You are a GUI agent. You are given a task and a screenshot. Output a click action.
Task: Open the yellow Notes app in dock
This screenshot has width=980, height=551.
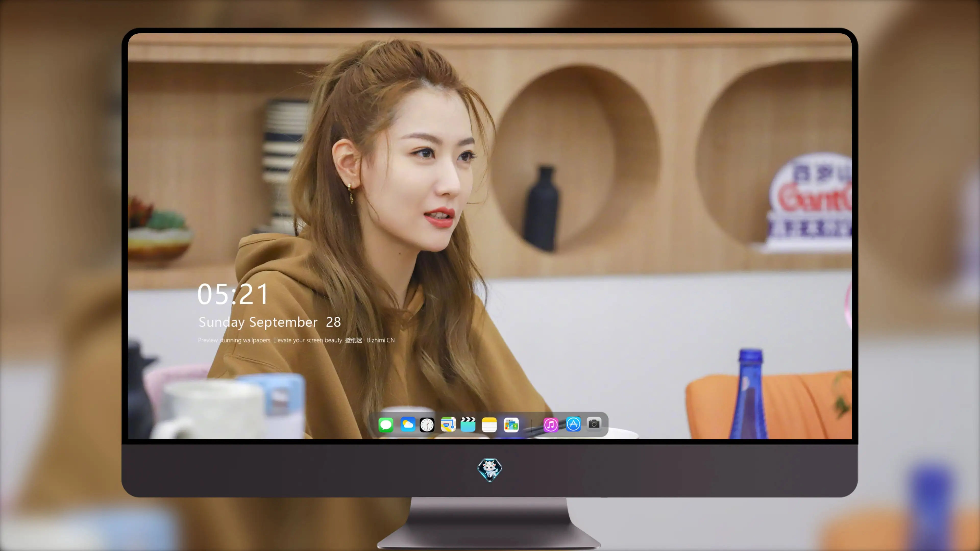coord(489,425)
